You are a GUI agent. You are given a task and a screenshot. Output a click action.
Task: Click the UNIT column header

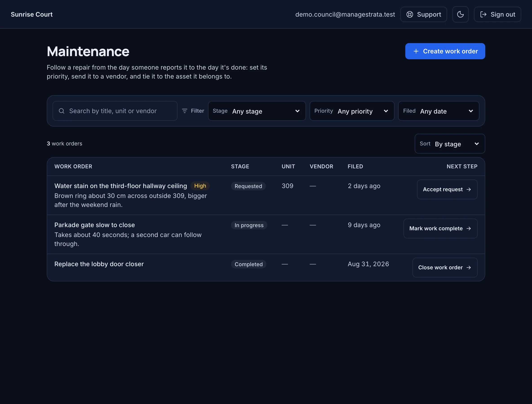[x=288, y=166]
